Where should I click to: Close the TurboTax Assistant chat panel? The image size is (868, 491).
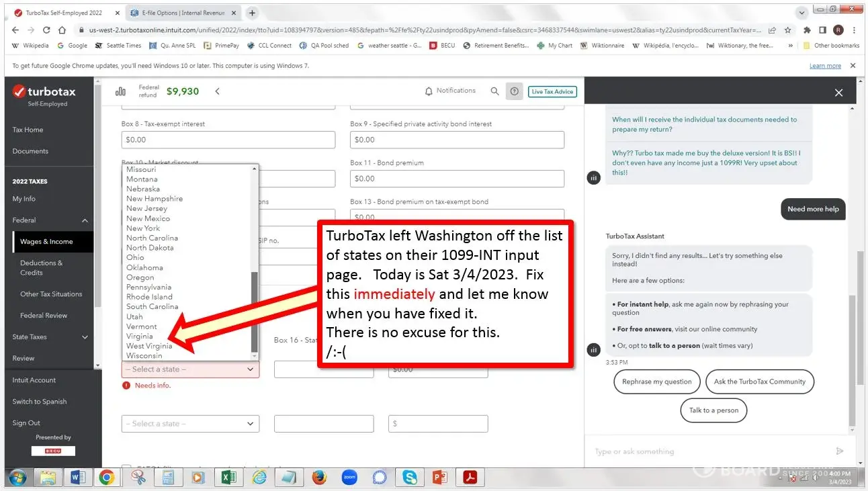pos(838,93)
